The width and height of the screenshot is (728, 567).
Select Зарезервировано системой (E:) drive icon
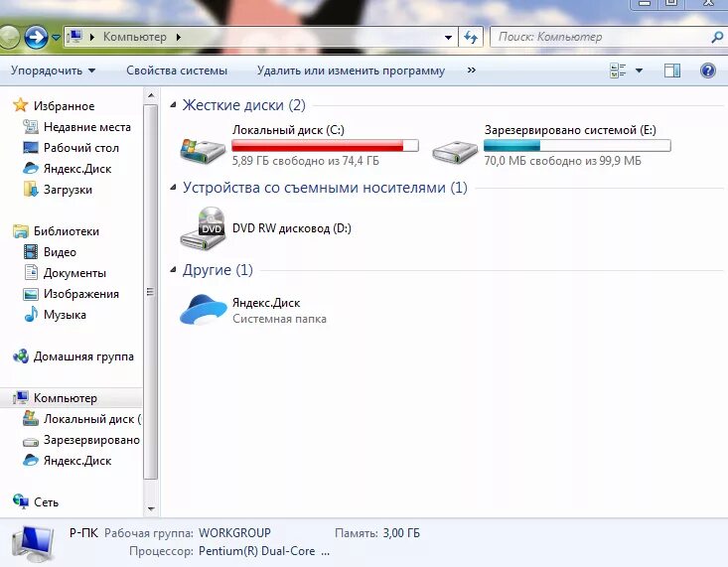pyautogui.click(x=455, y=152)
